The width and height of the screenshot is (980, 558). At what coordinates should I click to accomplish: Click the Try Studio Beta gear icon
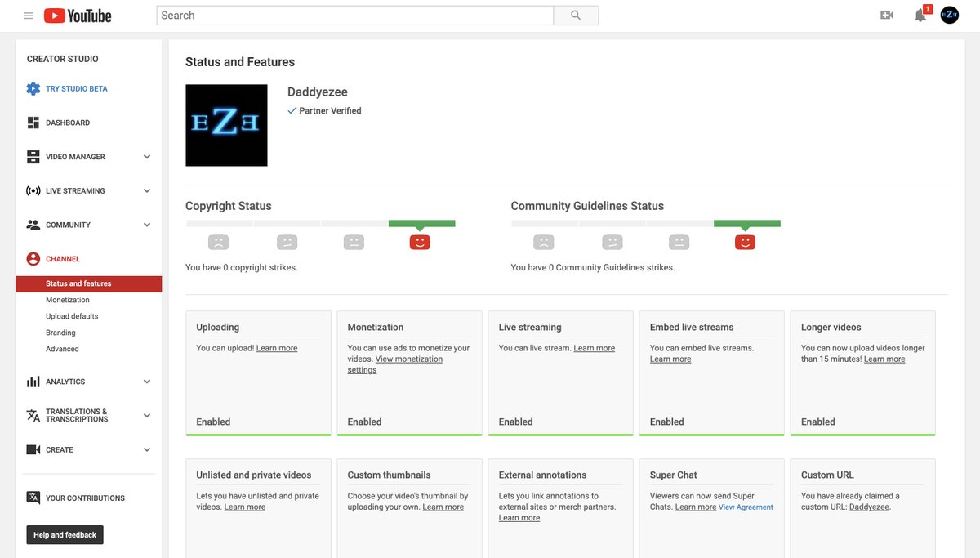tap(33, 88)
